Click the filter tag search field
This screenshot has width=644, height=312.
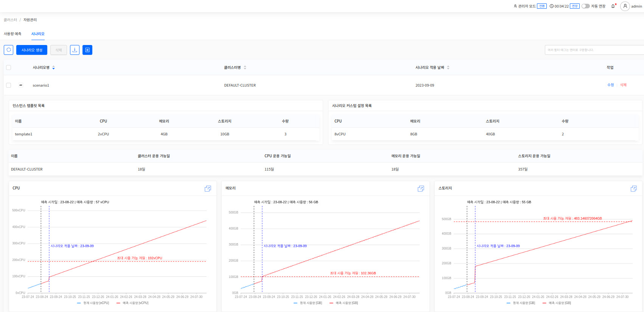coord(594,50)
